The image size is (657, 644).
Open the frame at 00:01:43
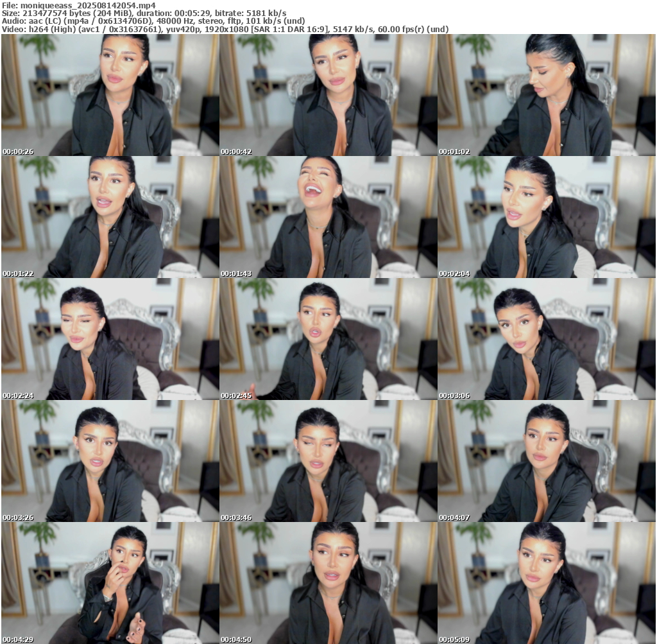[x=328, y=217]
